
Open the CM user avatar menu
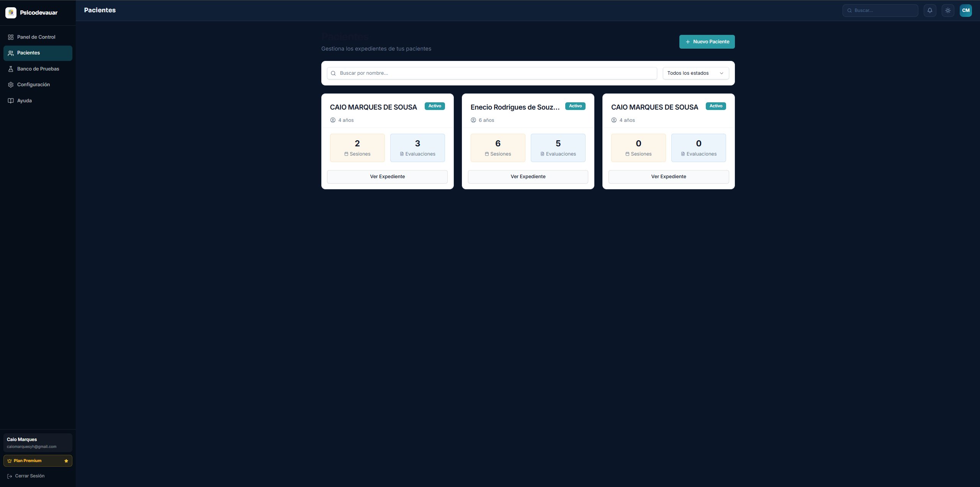click(x=966, y=10)
